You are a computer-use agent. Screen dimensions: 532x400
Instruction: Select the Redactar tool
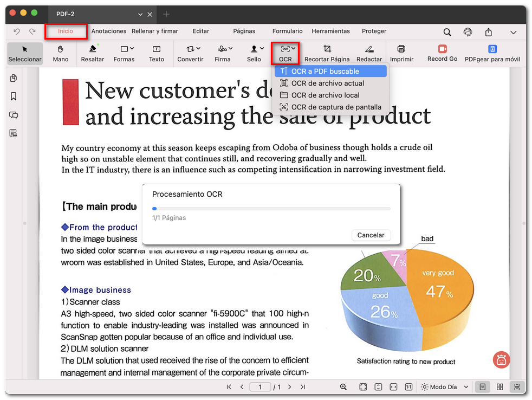point(369,53)
